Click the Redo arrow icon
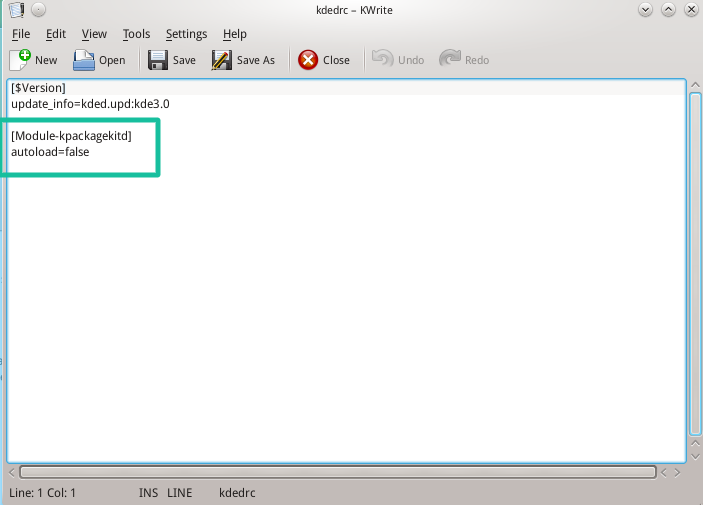 [450, 59]
